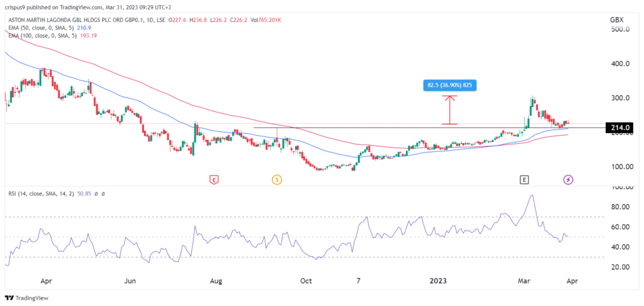
Task: Click the 2023 date label on time axis
Action: [438, 281]
